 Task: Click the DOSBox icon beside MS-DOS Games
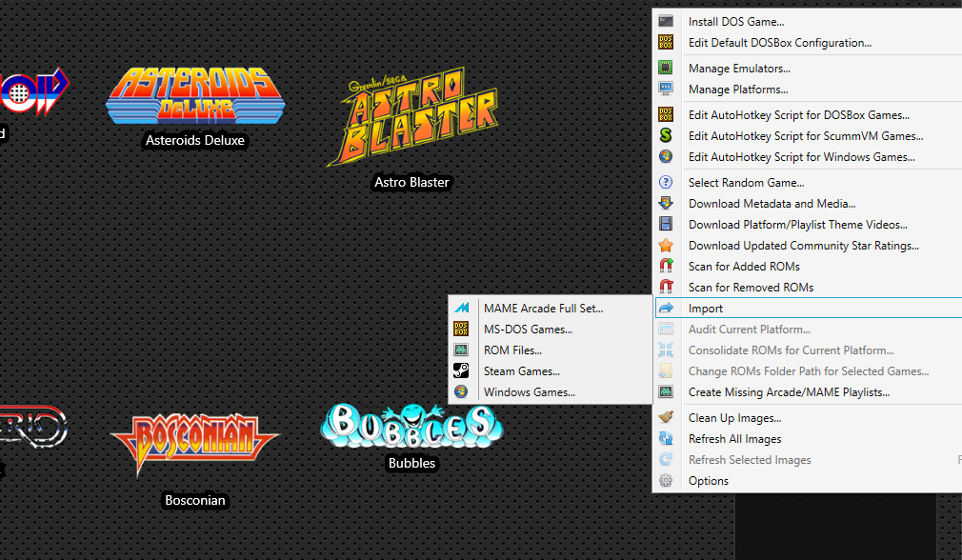click(x=461, y=329)
